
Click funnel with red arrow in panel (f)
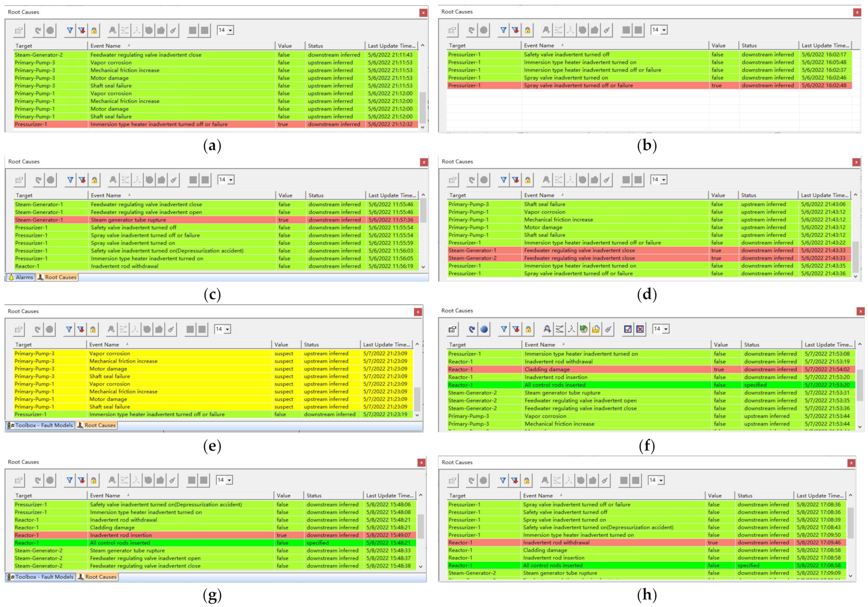[x=516, y=329]
